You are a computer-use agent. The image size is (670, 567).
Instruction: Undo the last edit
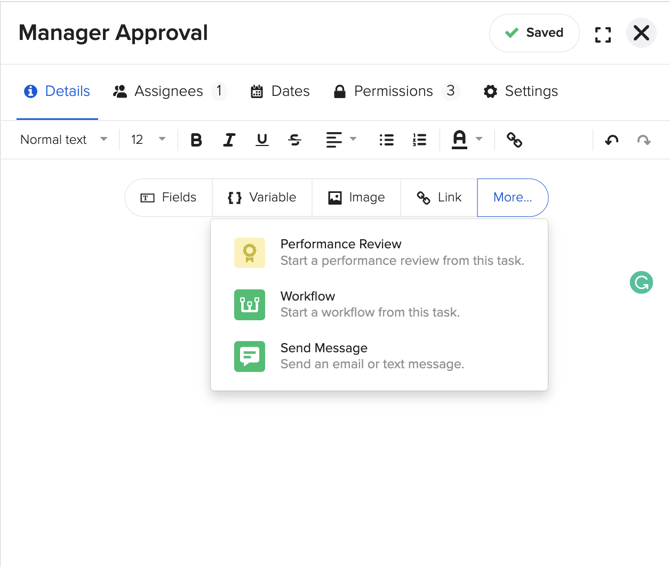click(x=612, y=140)
